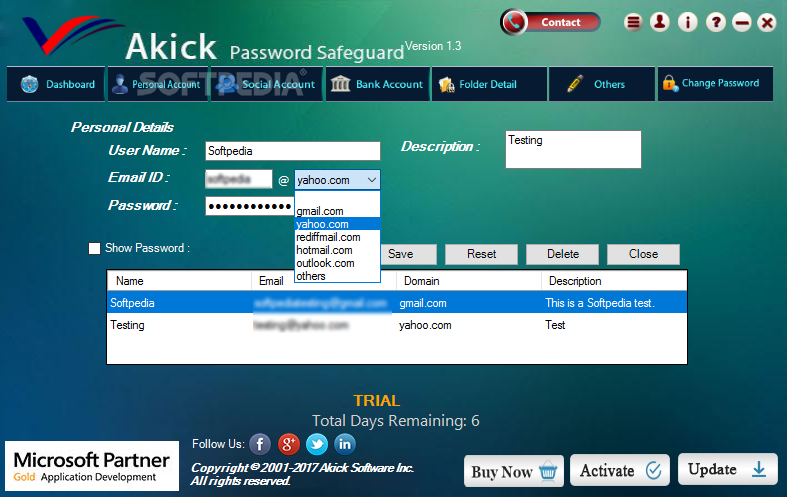Click the Save button
787x497 pixels.
click(409, 254)
